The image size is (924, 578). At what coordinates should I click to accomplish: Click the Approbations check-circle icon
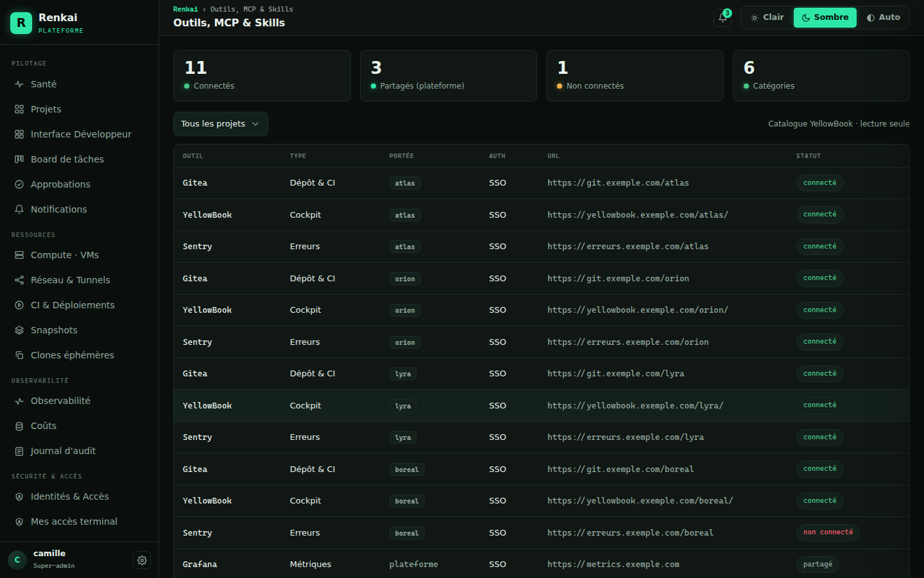point(19,184)
